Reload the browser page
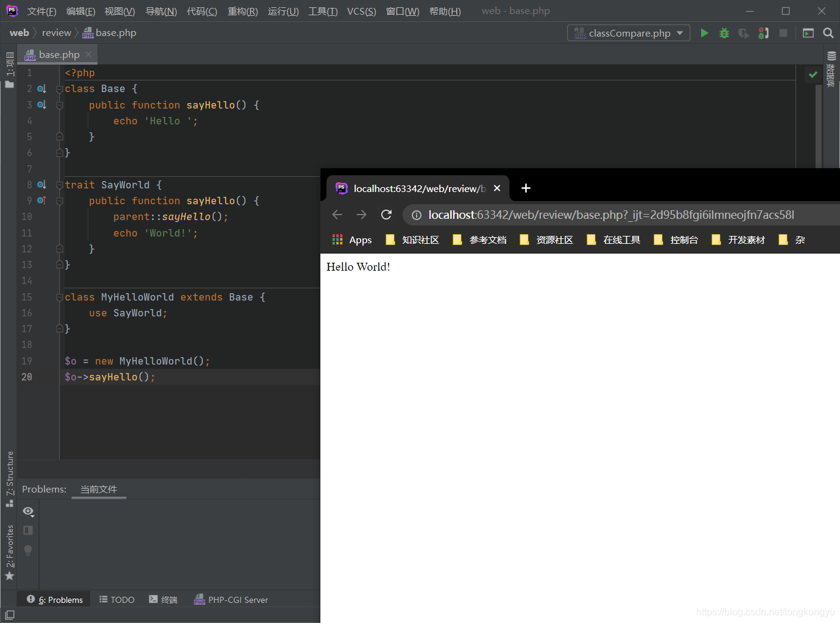Image resolution: width=840 pixels, height=623 pixels. pyautogui.click(x=386, y=215)
